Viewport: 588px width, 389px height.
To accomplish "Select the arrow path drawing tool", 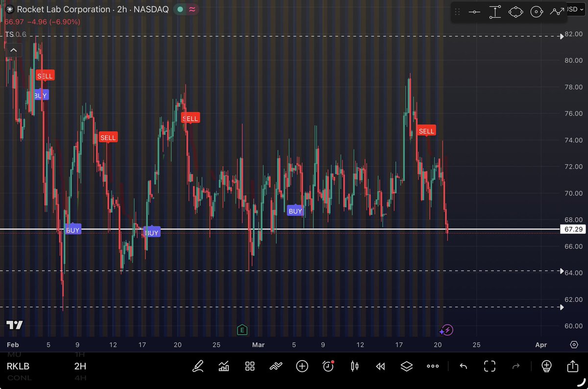I will coord(557,11).
